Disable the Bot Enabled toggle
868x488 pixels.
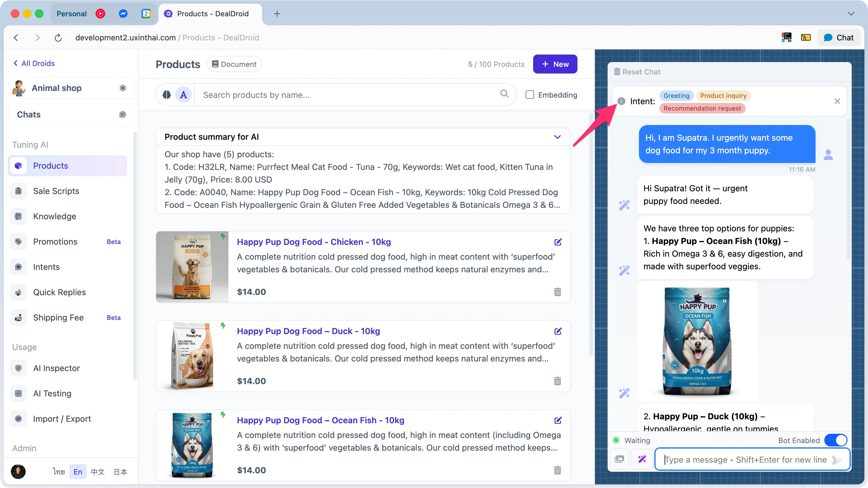pyautogui.click(x=836, y=440)
